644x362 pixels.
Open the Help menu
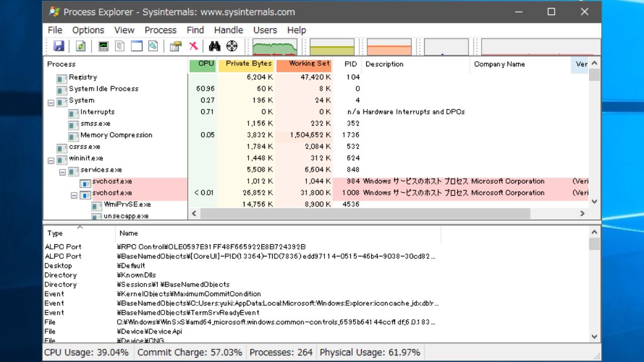tap(296, 30)
